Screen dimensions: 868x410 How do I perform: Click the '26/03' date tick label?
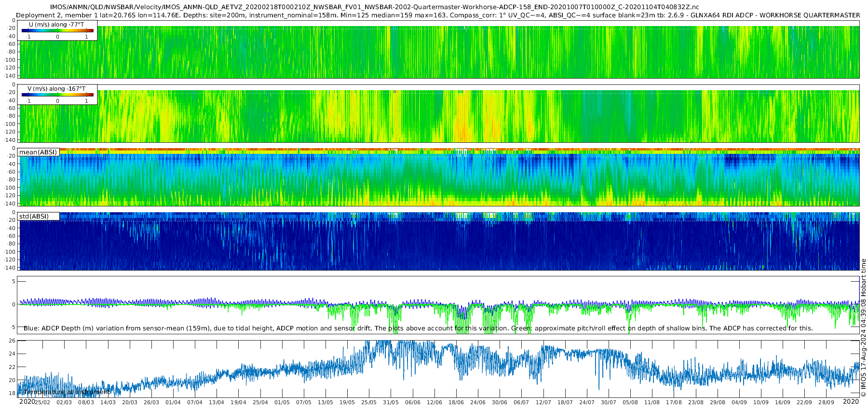[151, 402]
